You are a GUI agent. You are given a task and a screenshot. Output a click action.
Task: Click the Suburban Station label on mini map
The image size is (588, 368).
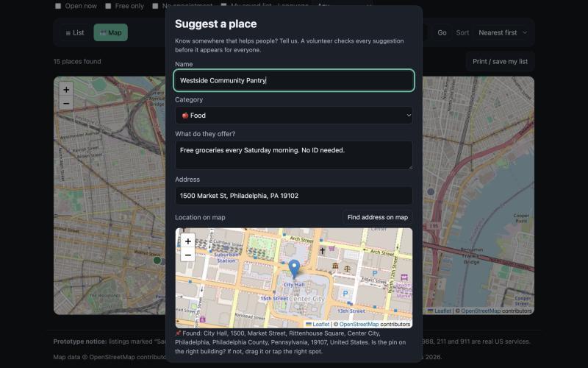tap(226, 258)
